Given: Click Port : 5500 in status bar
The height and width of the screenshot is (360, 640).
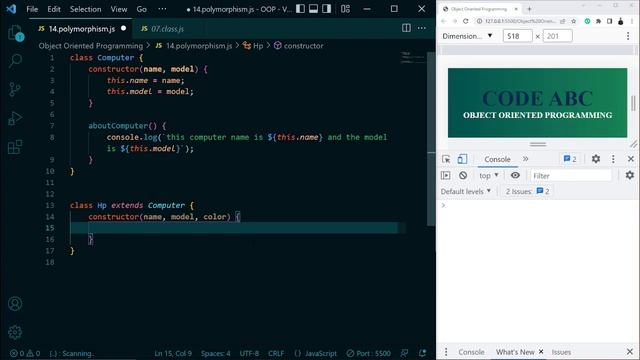Looking at the screenshot, I should tap(369, 353).
